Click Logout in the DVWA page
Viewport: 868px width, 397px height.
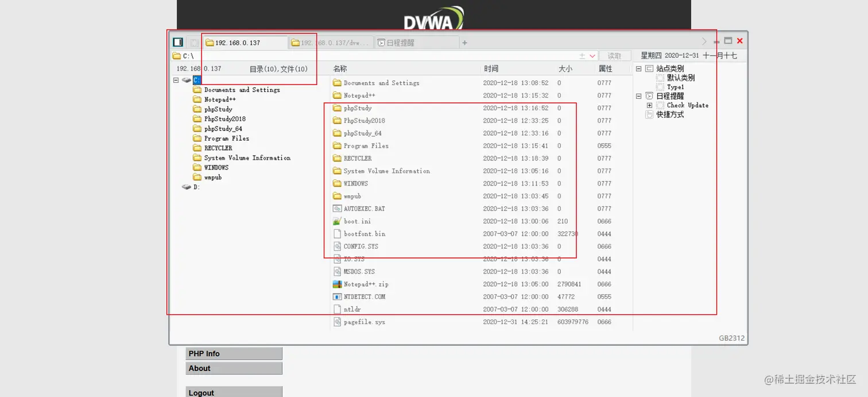234,392
